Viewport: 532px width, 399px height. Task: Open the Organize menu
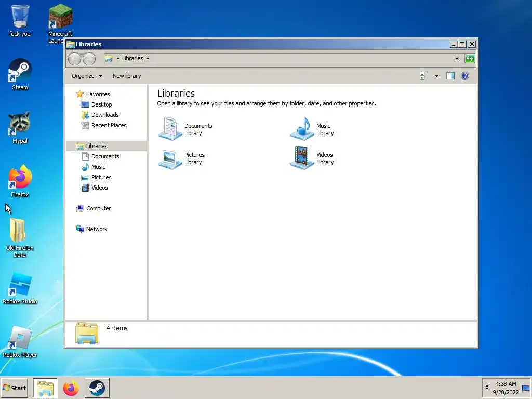pos(87,76)
